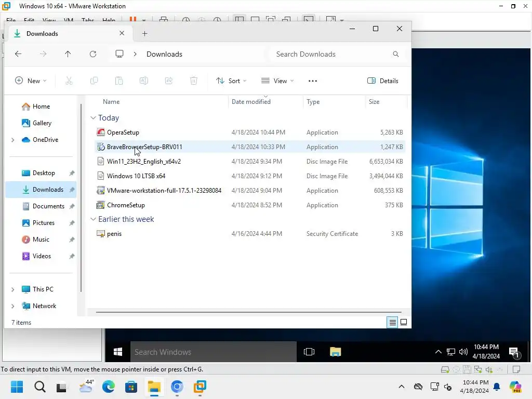Go up one folder level

click(68, 54)
